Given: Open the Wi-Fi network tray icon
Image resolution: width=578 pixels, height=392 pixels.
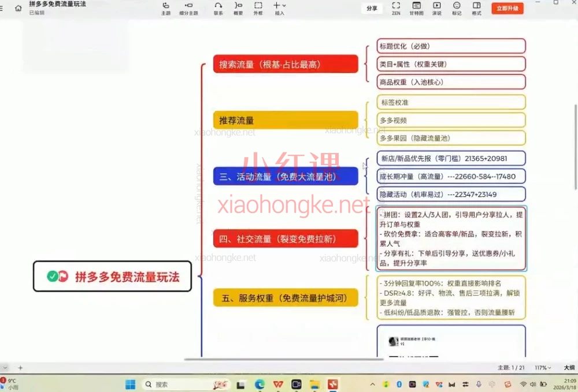Looking at the screenshot, I should 523,384.
